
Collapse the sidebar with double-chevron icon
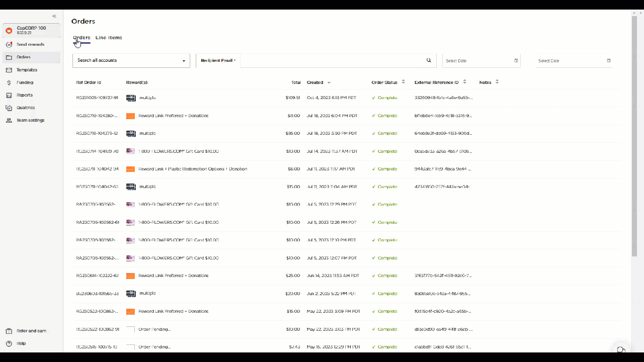pyautogui.click(x=54, y=16)
